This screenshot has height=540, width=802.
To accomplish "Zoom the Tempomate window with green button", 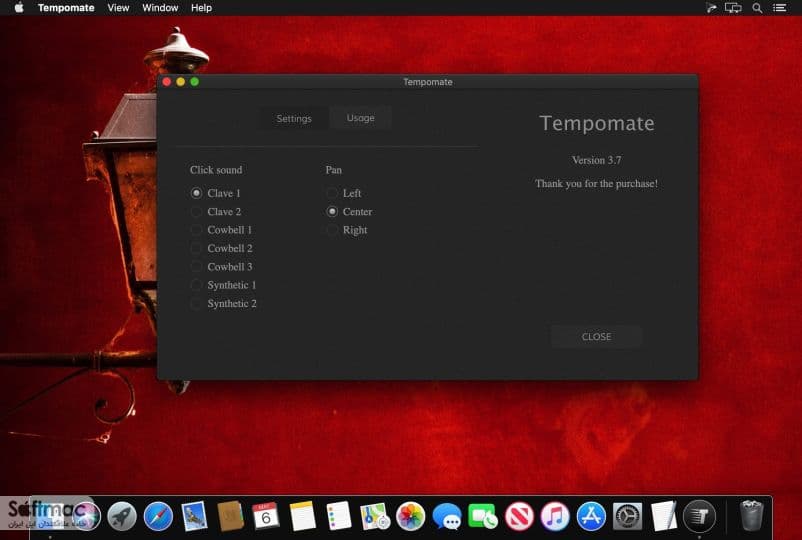I will pos(194,82).
